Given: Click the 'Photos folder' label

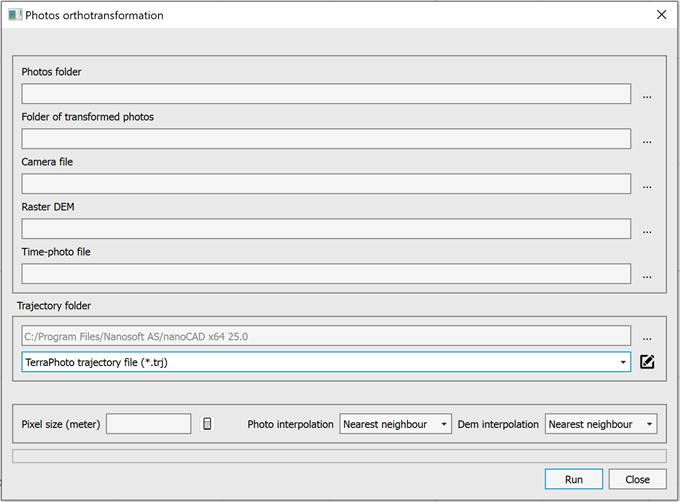Looking at the screenshot, I should [51, 72].
